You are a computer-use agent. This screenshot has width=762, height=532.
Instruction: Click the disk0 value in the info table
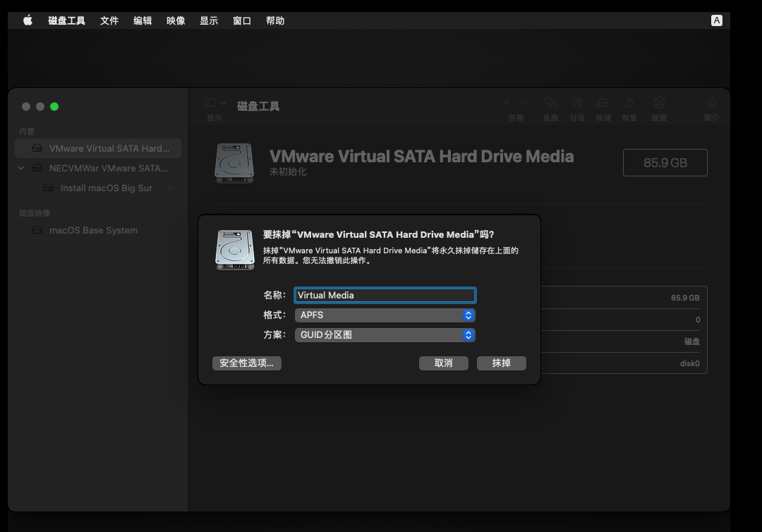coord(689,363)
